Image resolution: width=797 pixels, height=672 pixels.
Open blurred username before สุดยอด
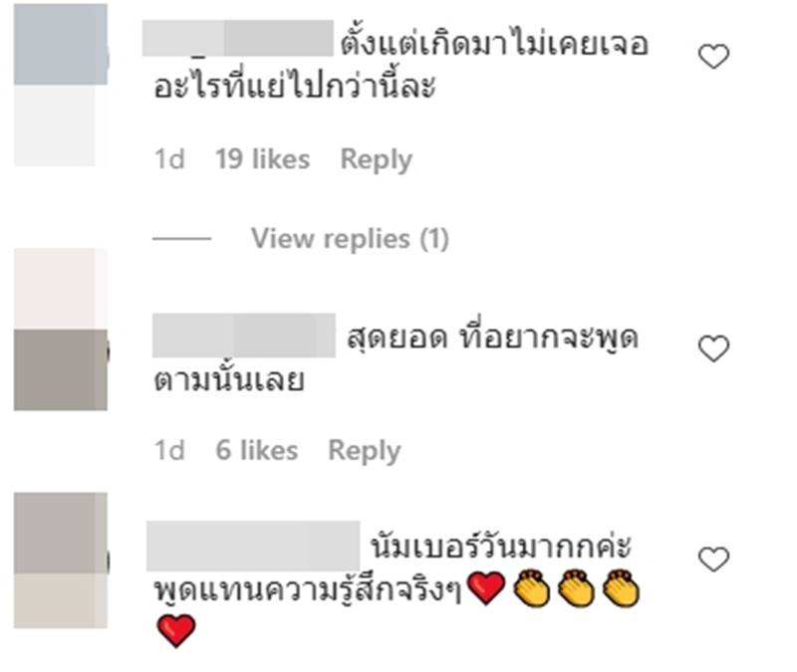(x=244, y=336)
